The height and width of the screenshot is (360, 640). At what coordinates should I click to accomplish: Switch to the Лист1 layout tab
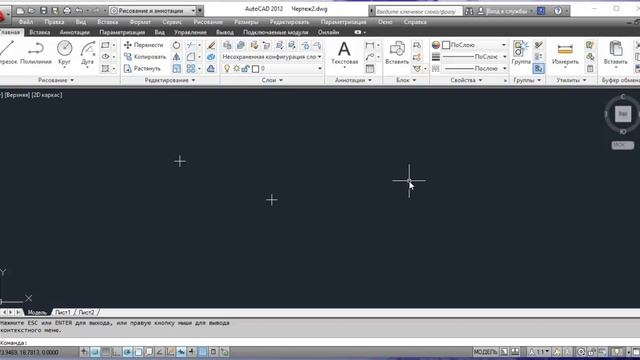62,312
